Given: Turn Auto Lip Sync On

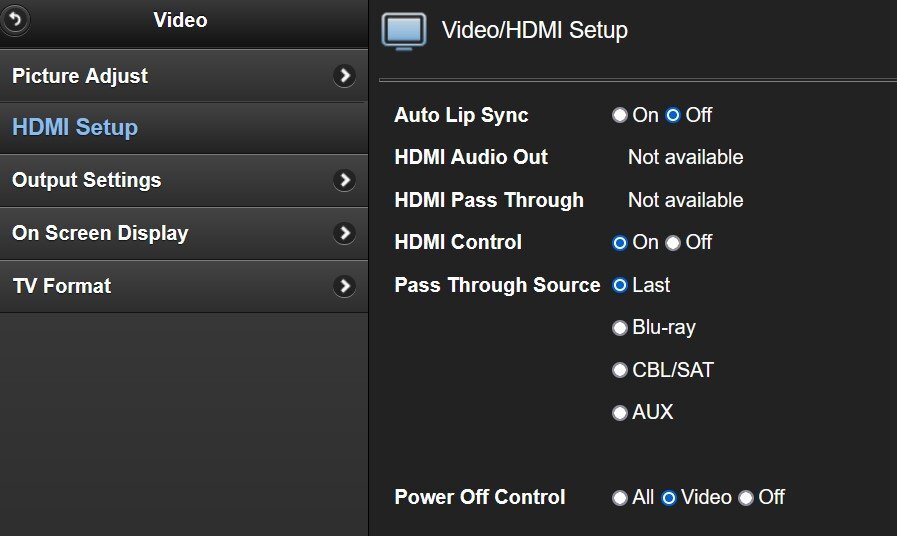Looking at the screenshot, I should pos(620,116).
